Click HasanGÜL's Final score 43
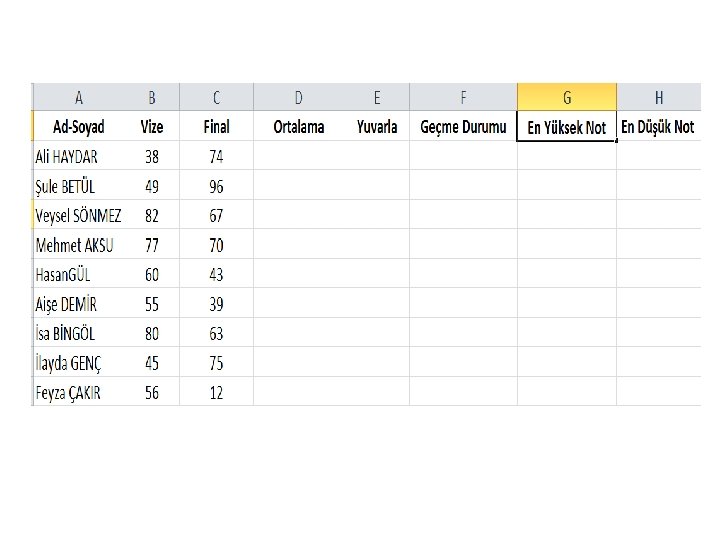 click(x=216, y=274)
